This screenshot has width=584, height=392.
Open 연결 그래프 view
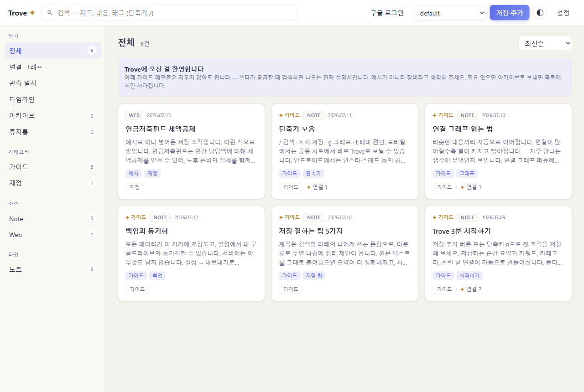click(53, 67)
